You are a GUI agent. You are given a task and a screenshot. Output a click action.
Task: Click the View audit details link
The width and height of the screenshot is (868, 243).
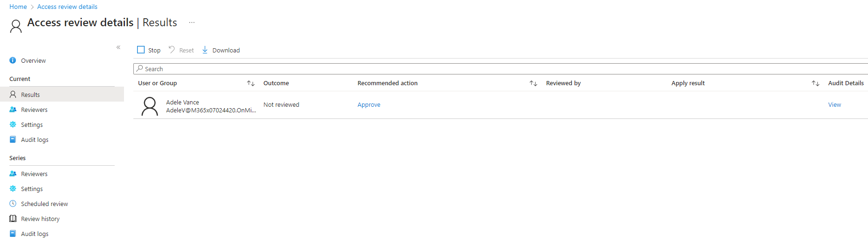click(x=834, y=105)
